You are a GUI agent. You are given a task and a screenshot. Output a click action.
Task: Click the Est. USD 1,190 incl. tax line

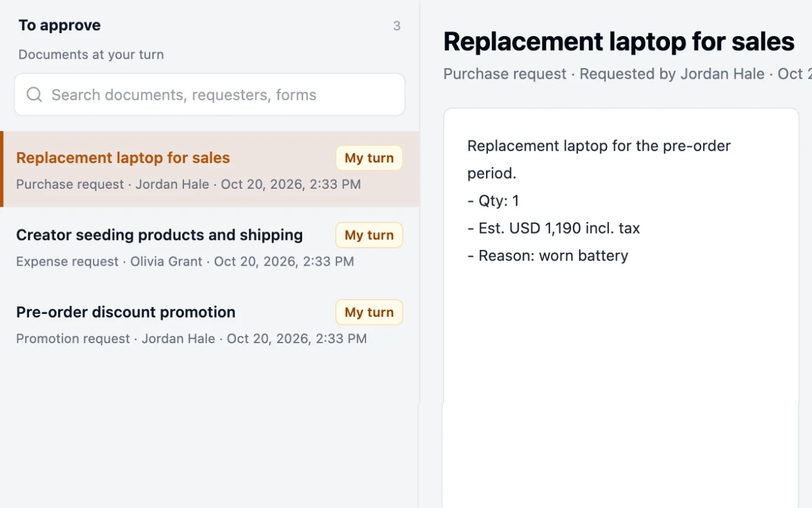click(554, 228)
